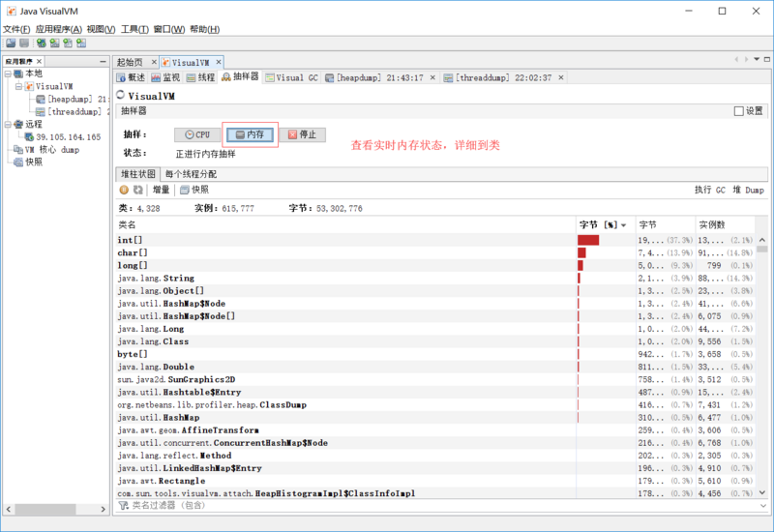Collapse the 本地 tree node

pyautogui.click(x=8, y=74)
